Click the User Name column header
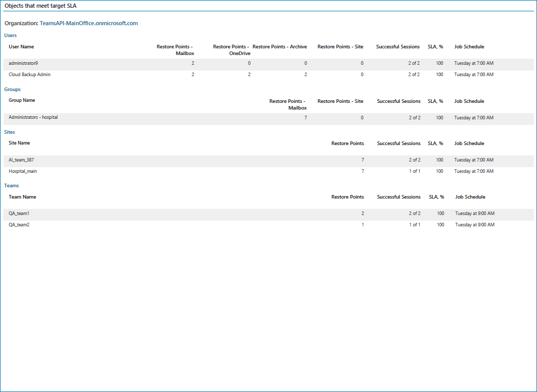Screen dimensions: 537x392 pos(21,47)
